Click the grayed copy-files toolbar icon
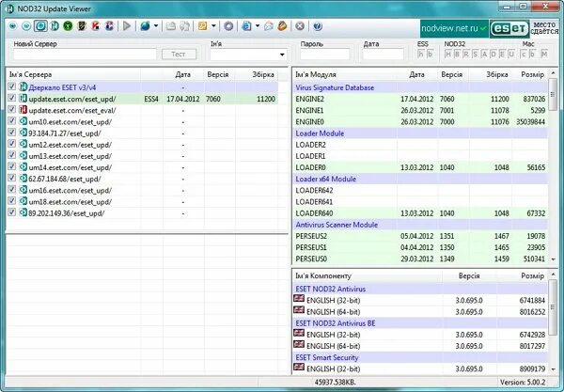The image size is (564, 392). pos(184,26)
